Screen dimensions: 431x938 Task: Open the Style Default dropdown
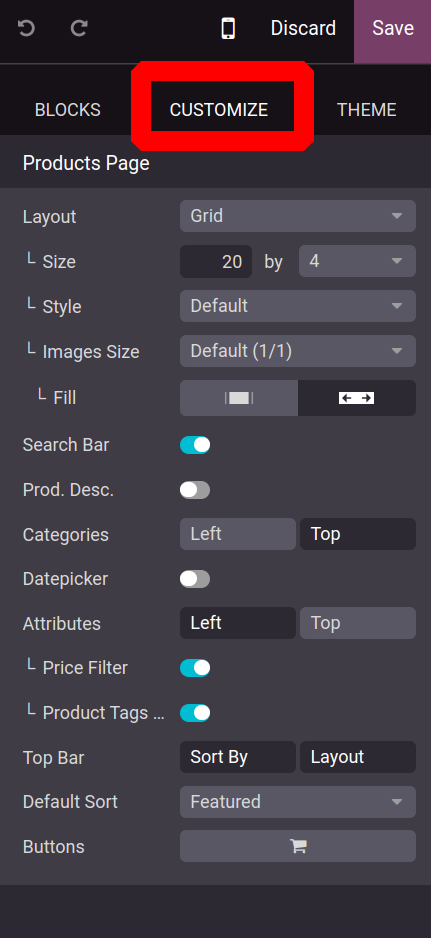(298, 306)
